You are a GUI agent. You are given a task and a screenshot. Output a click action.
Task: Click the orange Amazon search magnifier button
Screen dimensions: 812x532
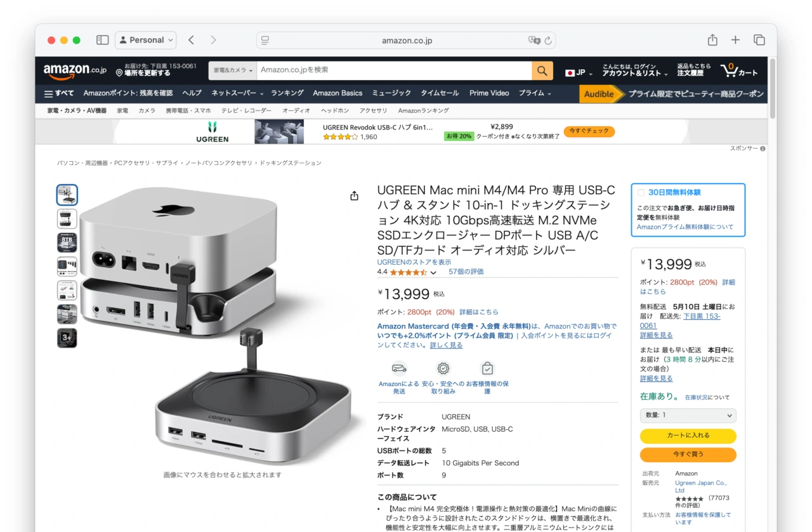[542, 70]
